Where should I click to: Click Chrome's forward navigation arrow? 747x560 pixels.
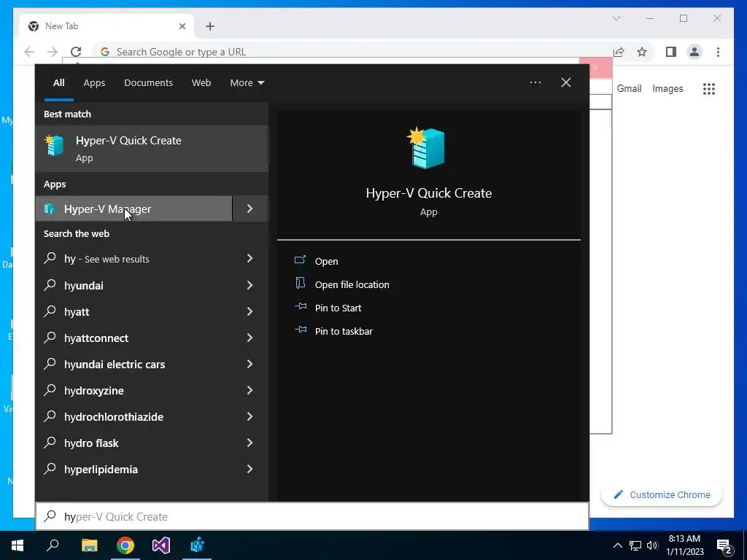53,52
